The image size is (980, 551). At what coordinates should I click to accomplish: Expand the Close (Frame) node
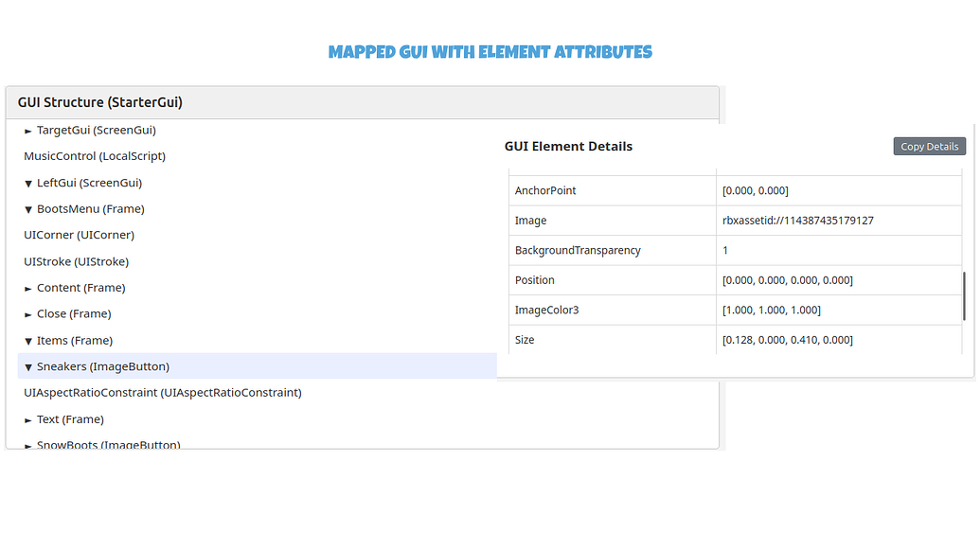[28, 313]
